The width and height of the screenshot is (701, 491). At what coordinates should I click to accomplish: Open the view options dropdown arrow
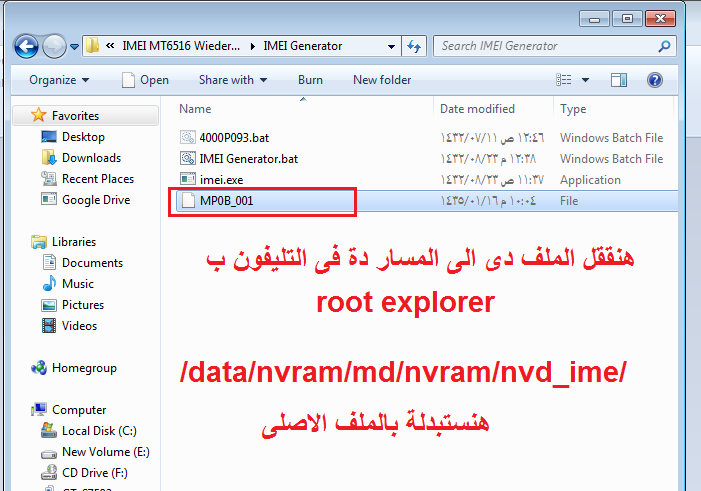[585, 80]
